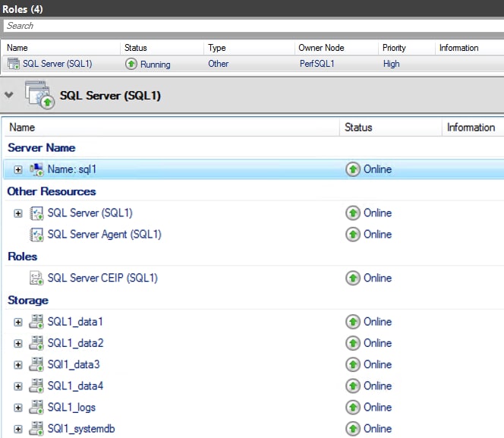Viewport: 504px width, 438px height.
Task: Click the 'Roles (4)' panel title
Action: click(23, 9)
